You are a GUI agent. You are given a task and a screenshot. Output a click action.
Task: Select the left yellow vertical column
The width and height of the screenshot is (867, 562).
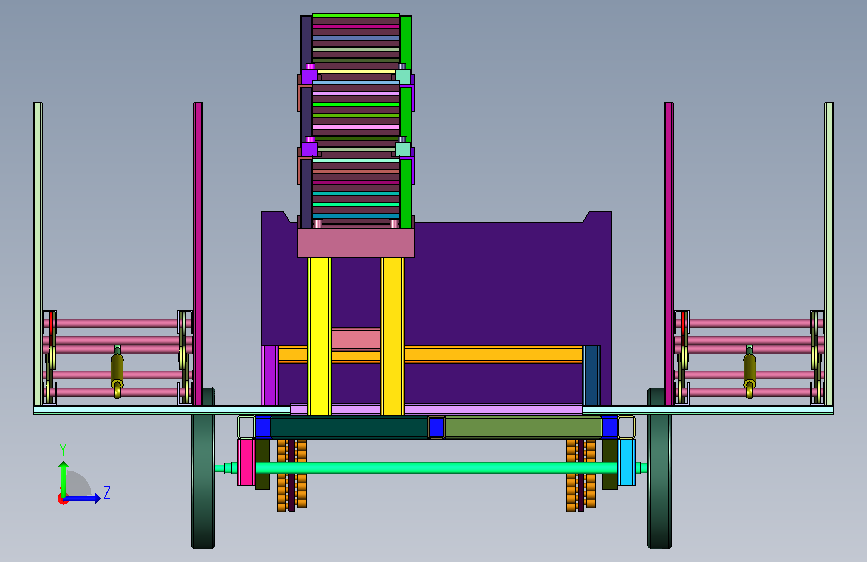point(319,336)
